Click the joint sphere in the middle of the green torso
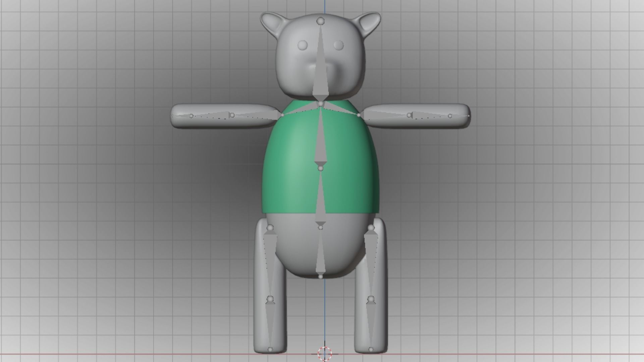 coord(321,168)
